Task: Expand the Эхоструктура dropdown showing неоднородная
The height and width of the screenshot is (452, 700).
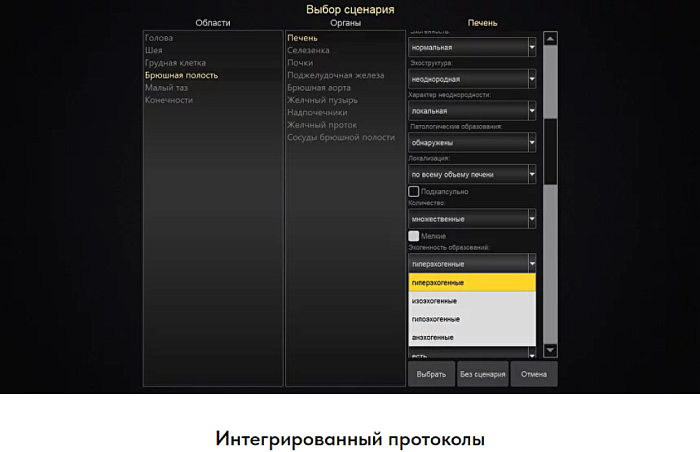Action: (x=472, y=79)
